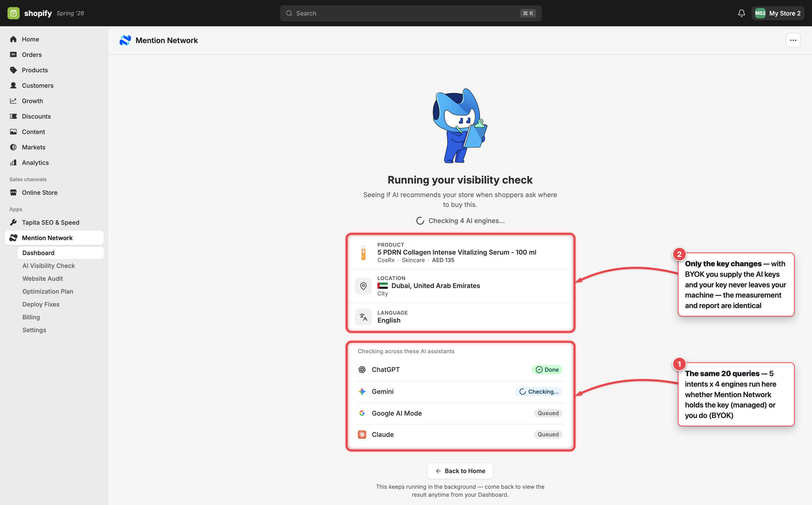
Task: Click the Running your visibility check heading
Action: pos(460,180)
